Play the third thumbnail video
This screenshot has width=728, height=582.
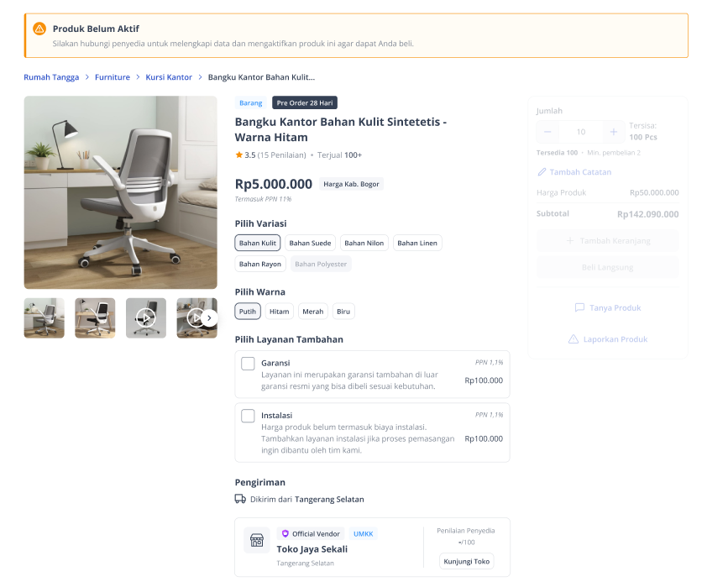pyautogui.click(x=146, y=318)
